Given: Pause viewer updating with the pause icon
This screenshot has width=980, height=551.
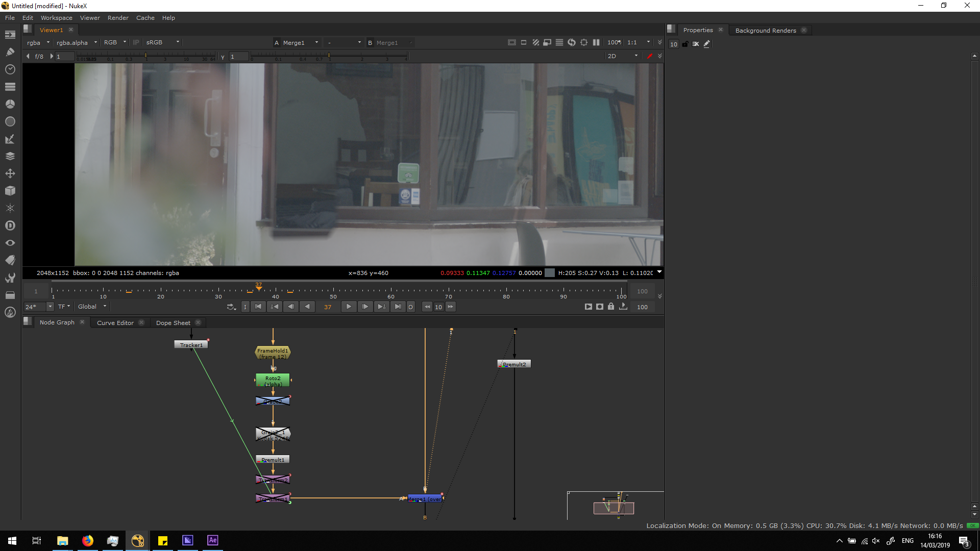Looking at the screenshot, I should tap(596, 42).
